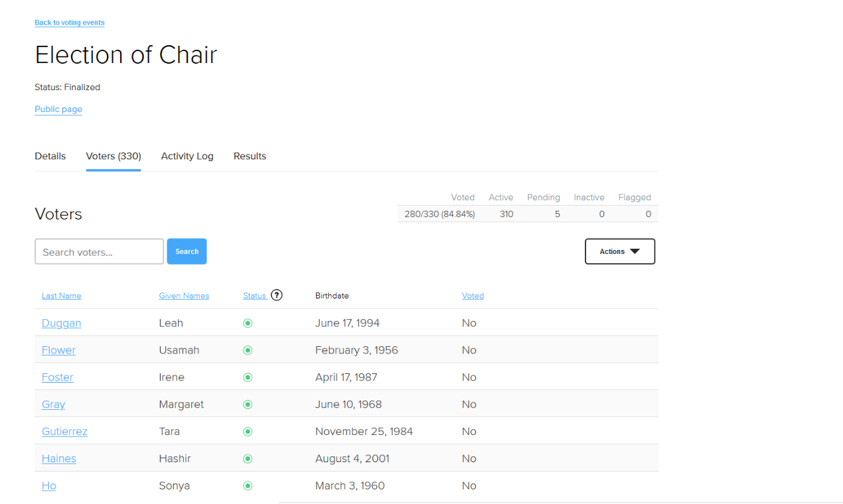Open voter Flower's record

point(58,350)
